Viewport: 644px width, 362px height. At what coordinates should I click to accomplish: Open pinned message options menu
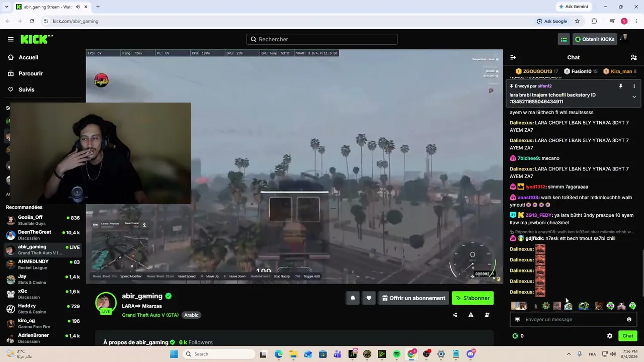[634, 86]
